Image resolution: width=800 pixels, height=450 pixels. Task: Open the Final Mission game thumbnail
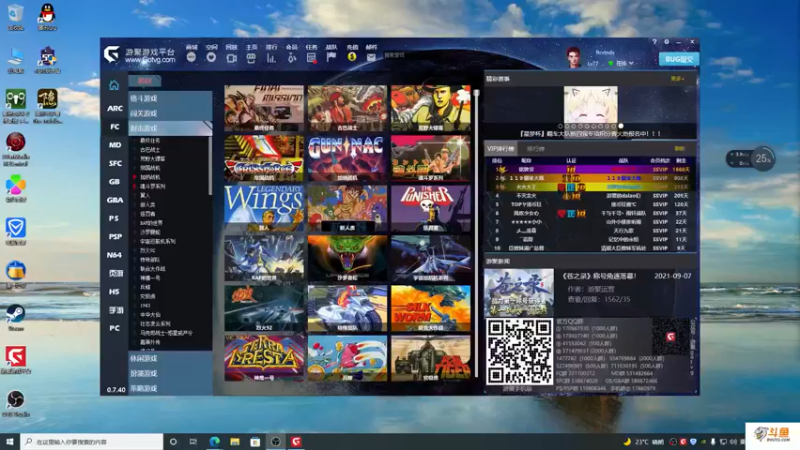[x=264, y=108]
